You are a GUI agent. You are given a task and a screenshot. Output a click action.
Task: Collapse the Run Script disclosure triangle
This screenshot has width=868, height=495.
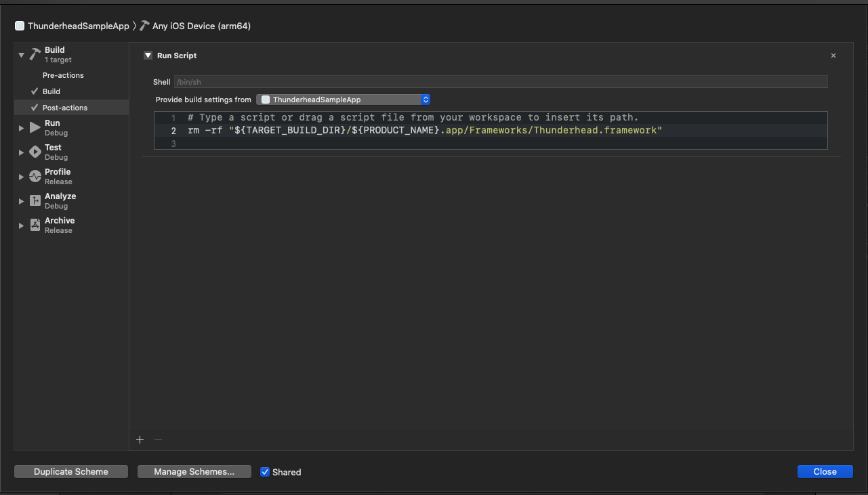coord(148,56)
